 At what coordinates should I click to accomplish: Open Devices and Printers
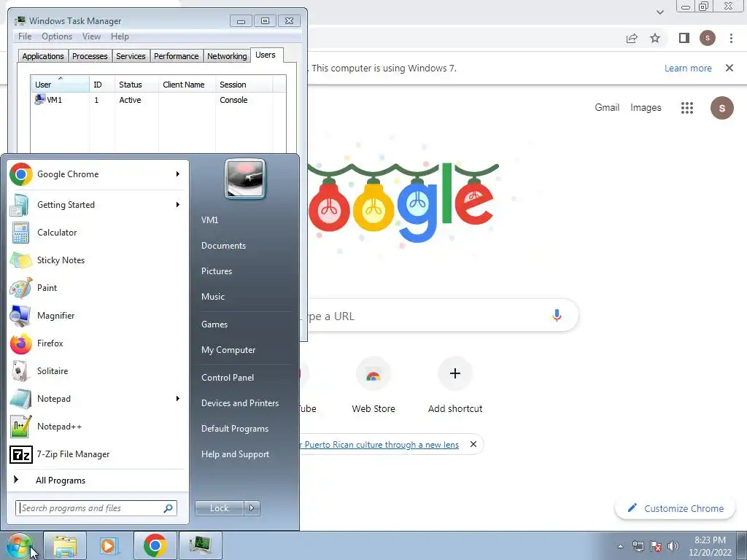[239, 403]
